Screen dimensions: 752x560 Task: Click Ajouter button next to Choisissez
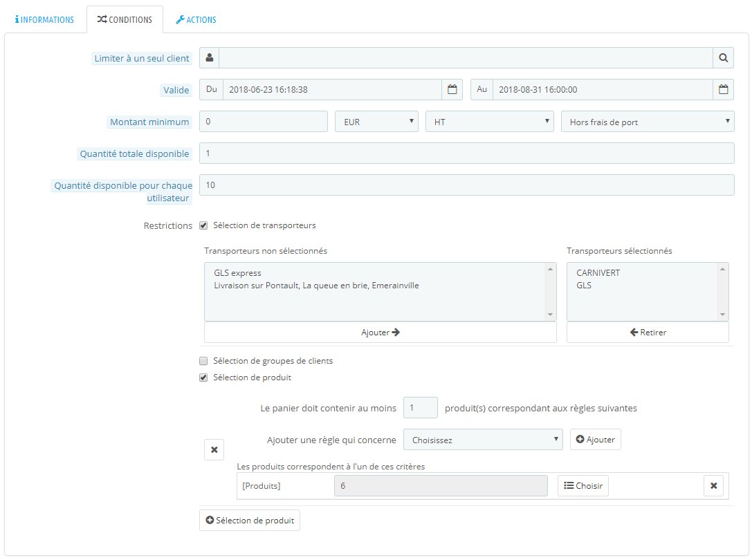595,440
